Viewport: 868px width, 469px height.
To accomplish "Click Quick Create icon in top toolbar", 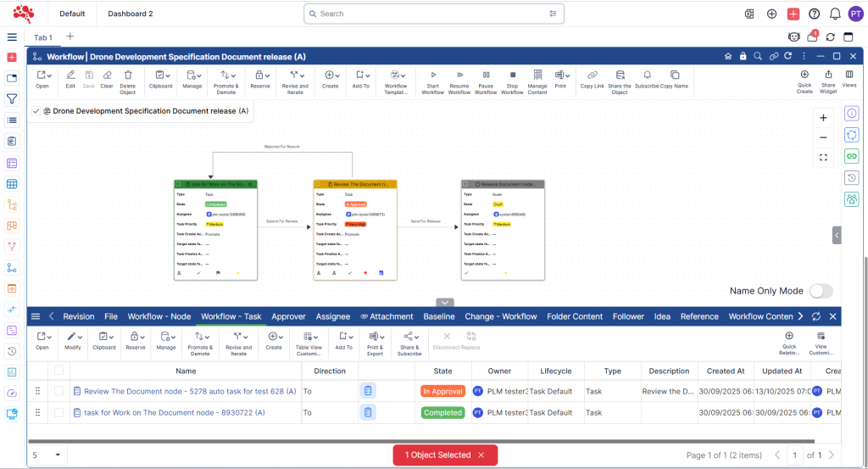I will tap(804, 75).
